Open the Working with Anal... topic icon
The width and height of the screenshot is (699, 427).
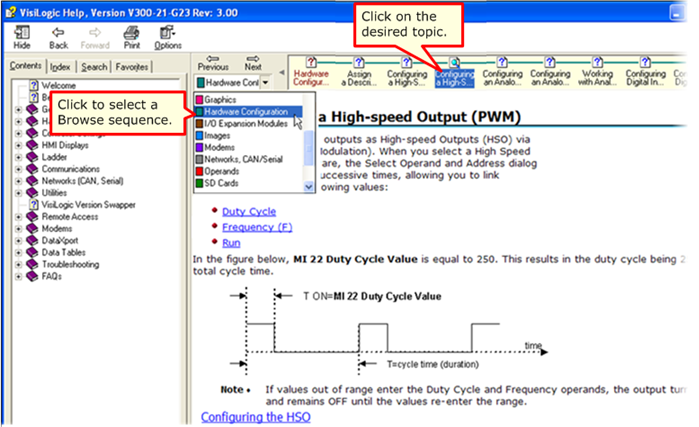click(x=597, y=62)
